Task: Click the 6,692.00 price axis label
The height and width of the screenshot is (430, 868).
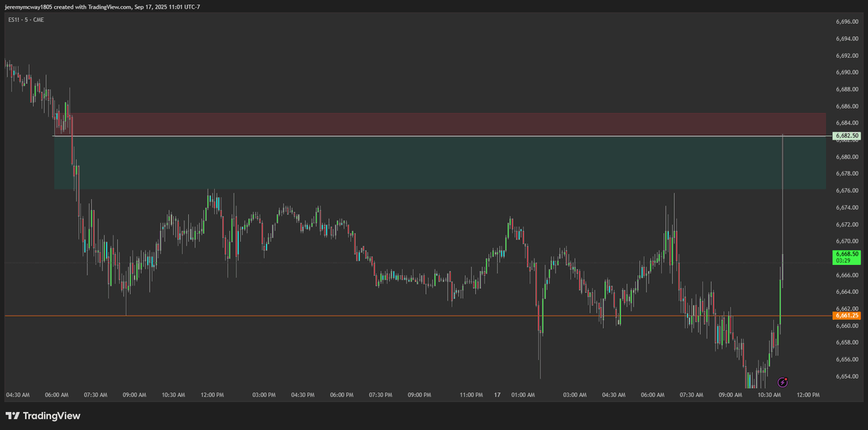Action: click(846, 56)
